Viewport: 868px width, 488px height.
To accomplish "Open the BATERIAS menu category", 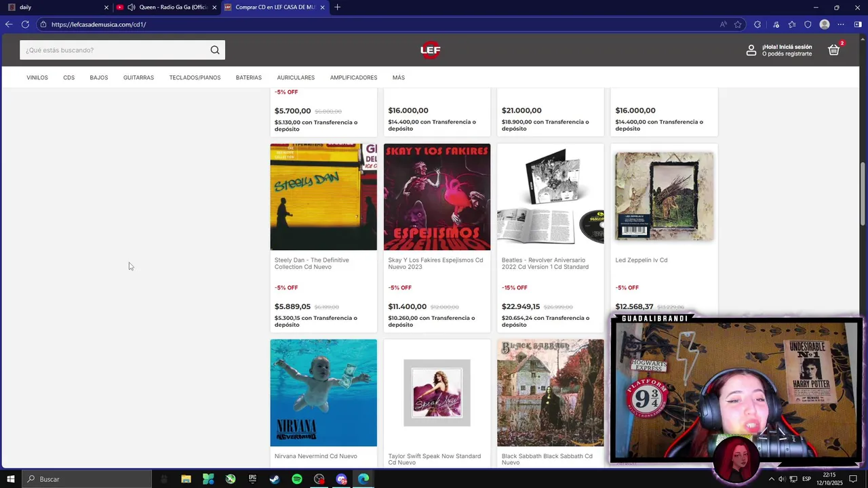I will 249,78.
